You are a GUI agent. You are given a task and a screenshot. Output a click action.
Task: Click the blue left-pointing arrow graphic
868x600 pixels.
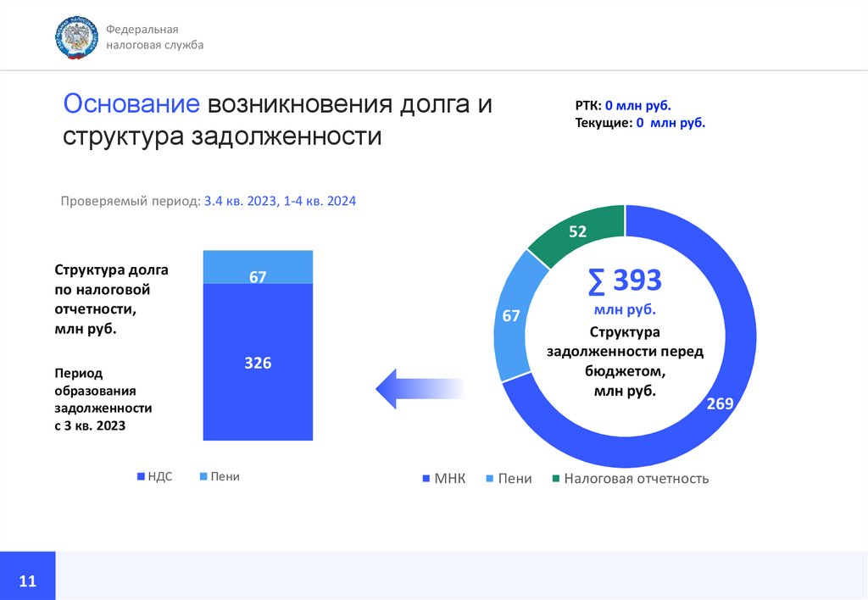(x=420, y=389)
